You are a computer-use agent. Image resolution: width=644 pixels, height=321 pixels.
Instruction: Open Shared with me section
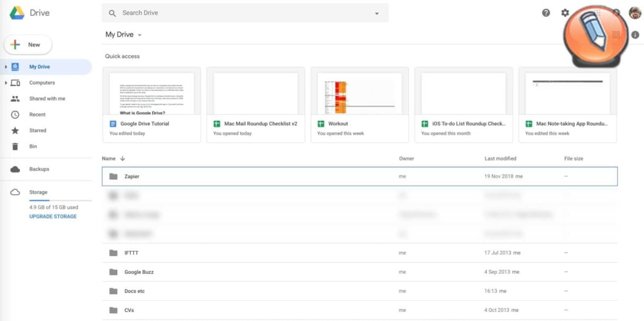coord(47,99)
